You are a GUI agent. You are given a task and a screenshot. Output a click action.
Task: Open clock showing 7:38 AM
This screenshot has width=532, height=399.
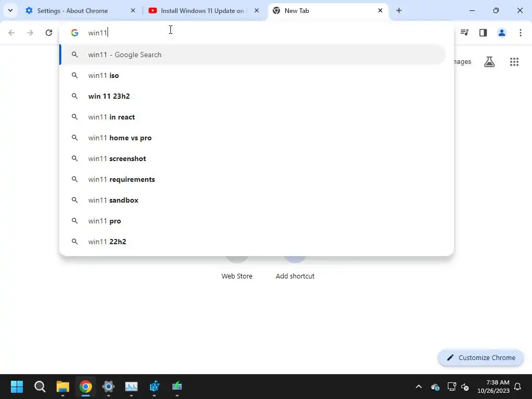click(x=494, y=387)
